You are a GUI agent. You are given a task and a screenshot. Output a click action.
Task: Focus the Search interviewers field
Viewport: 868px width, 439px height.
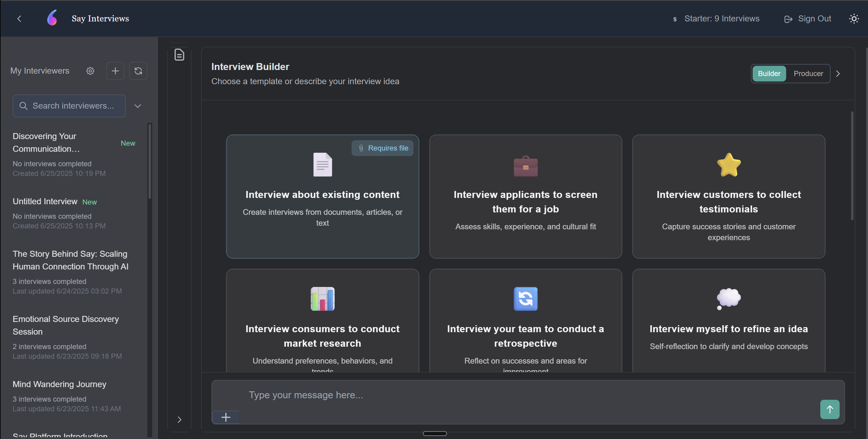(x=69, y=106)
